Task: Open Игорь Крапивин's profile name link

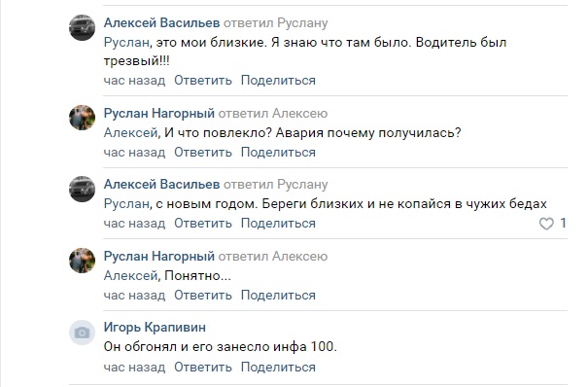Action: (x=155, y=328)
